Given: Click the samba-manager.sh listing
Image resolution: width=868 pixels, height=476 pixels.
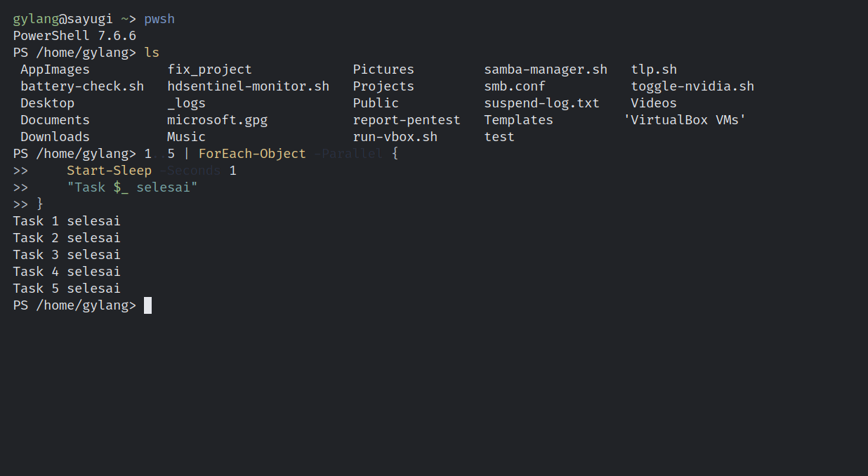Looking at the screenshot, I should tap(546, 70).
